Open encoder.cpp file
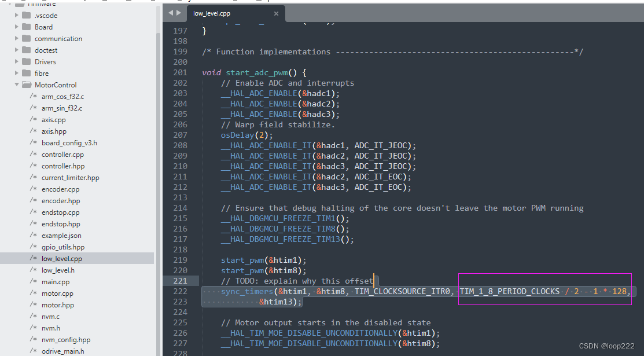 60,189
